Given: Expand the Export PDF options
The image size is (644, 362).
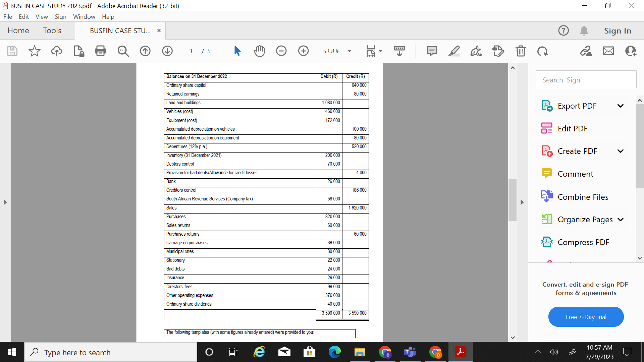Looking at the screenshot, I should [620, 106].
